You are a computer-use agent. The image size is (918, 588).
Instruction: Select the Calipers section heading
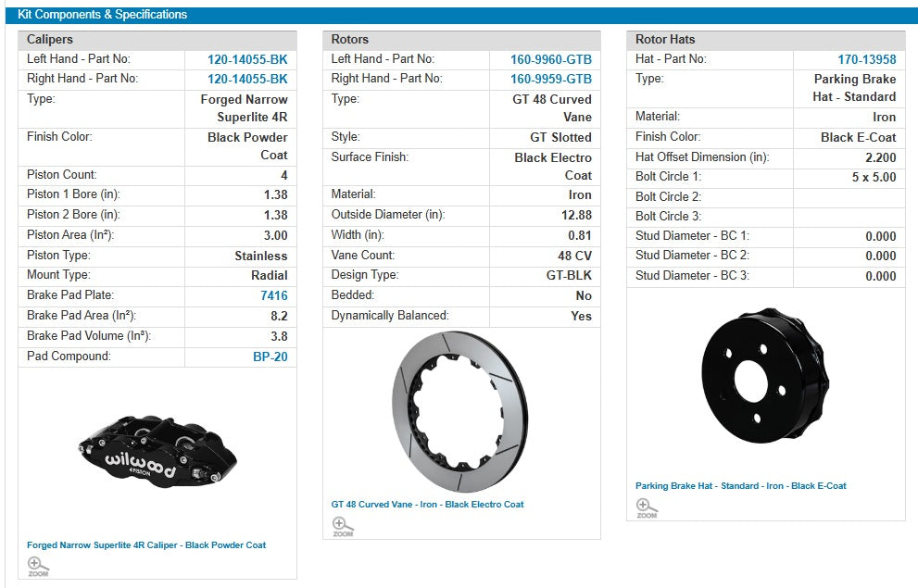pos(50,40)
